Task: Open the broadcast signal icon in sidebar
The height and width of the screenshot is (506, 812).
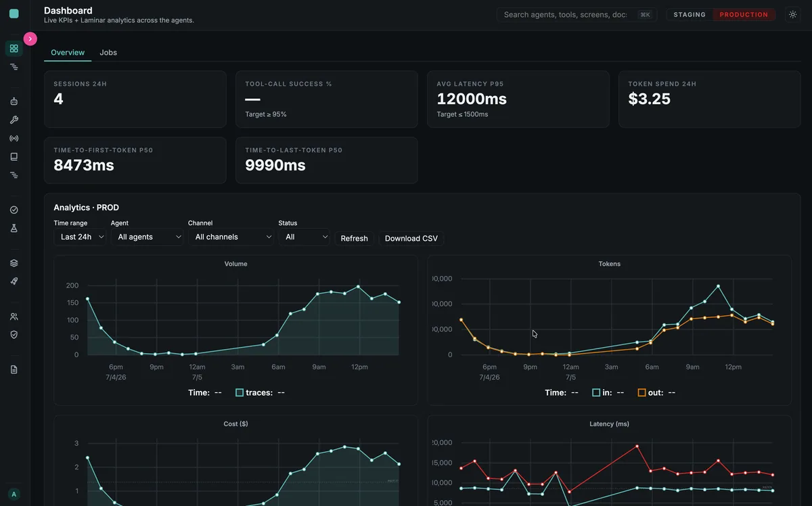Action: 14,138
